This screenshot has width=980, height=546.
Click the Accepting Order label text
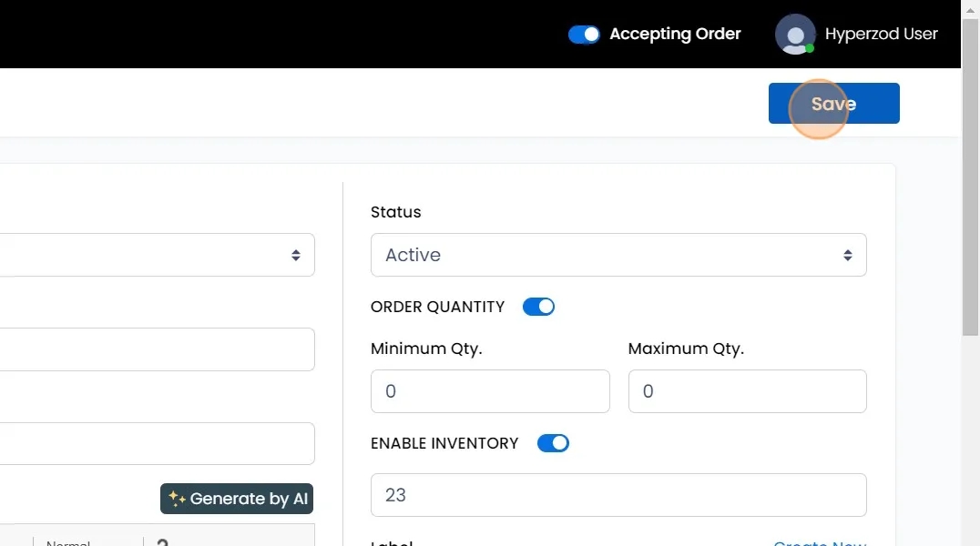coord(675,35)
